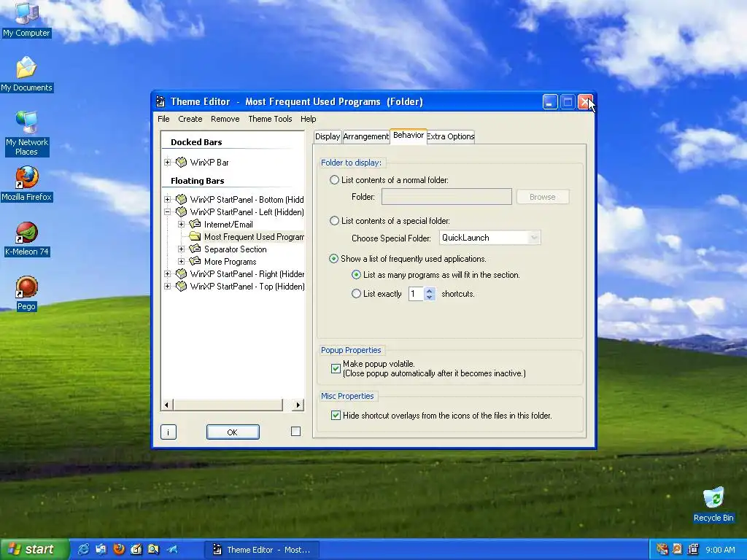The image size is (747, 560).
Task: Toggle 'Hide shortcut overlays' checkbox
Action: pyautogui.click(x=336, y=415)
